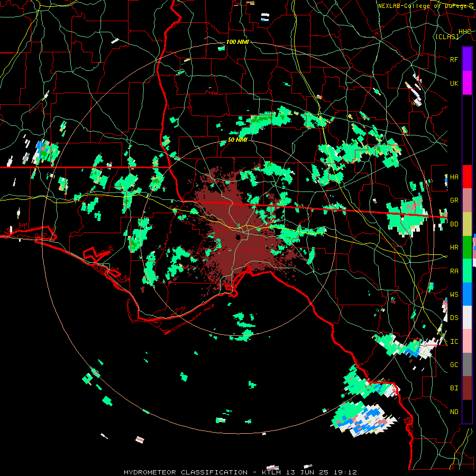
Task: Click the HYDROMETEOR CLASSIFICATION title text
Action: (186, 472)
